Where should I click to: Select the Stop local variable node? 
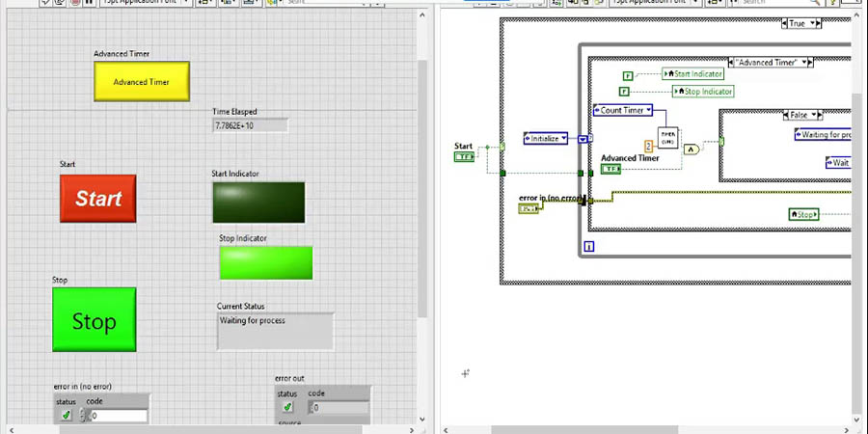pos(803,214)
